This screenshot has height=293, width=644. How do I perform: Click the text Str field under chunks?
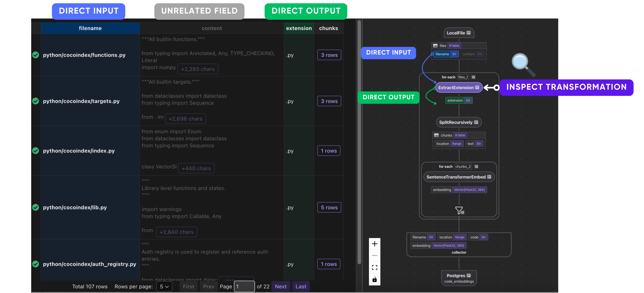click(474, 144)
